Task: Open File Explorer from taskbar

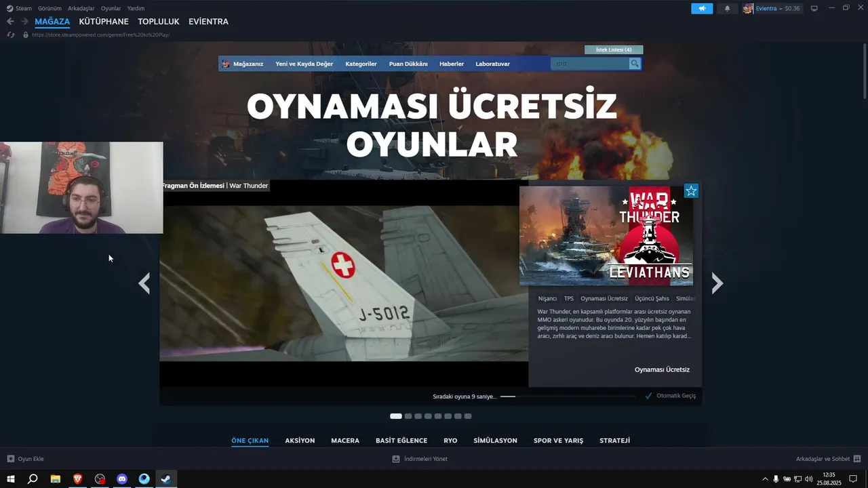Action: [x=55, y=479]
